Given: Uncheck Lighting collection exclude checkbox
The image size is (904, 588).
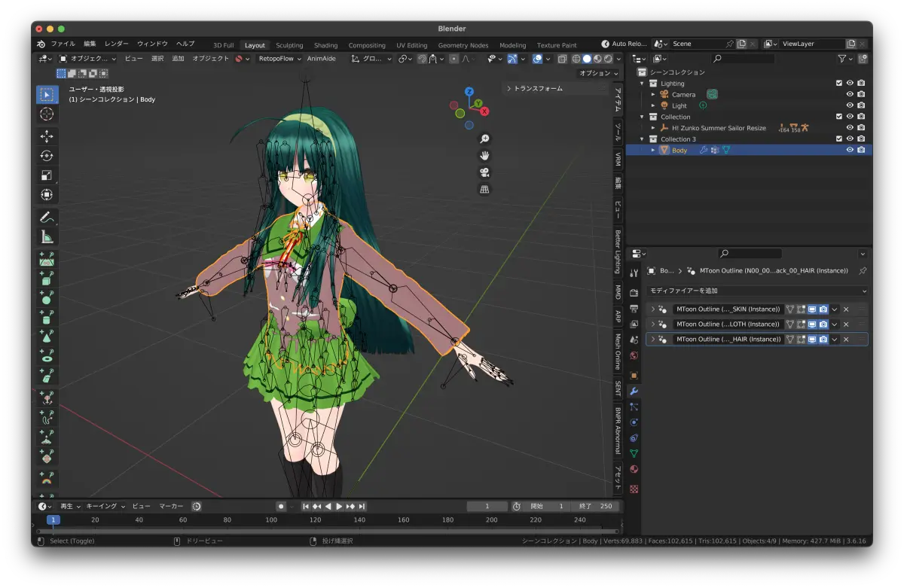Looking at the screenshot, I should pyautogui.click(x=839, y=84).
